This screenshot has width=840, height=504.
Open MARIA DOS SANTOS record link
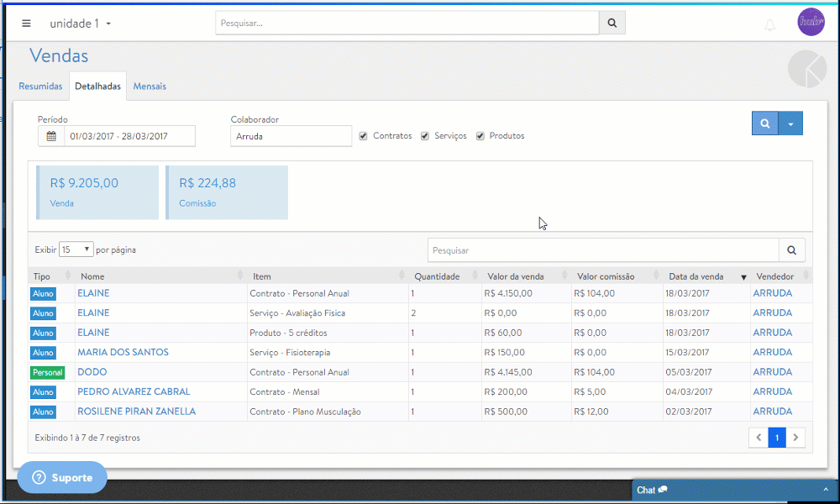point(123,353)
